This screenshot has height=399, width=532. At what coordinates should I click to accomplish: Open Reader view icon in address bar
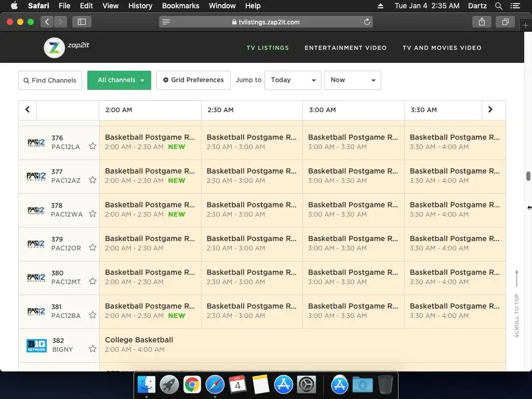tap(166, 22)
